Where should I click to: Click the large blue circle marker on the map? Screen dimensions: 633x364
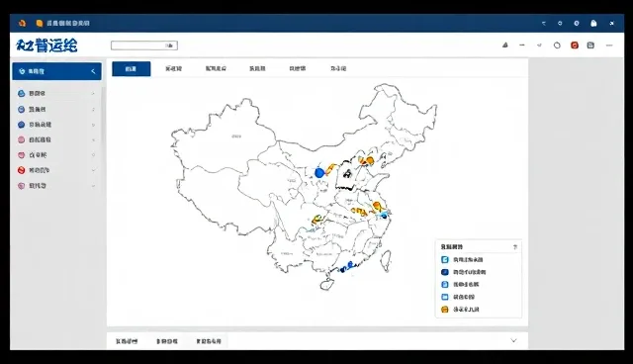point(319,173)
